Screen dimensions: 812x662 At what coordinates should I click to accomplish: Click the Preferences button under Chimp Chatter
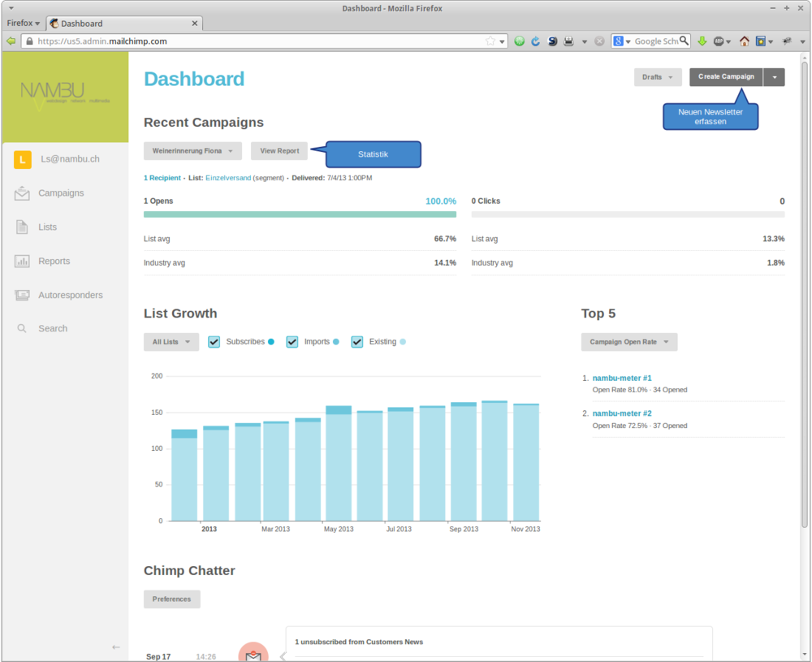click(172, 599)
